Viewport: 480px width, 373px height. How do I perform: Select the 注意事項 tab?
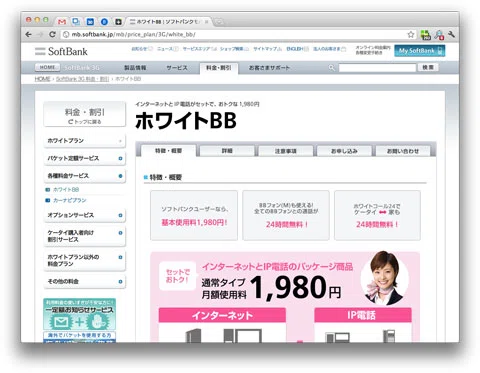point(286,151)
